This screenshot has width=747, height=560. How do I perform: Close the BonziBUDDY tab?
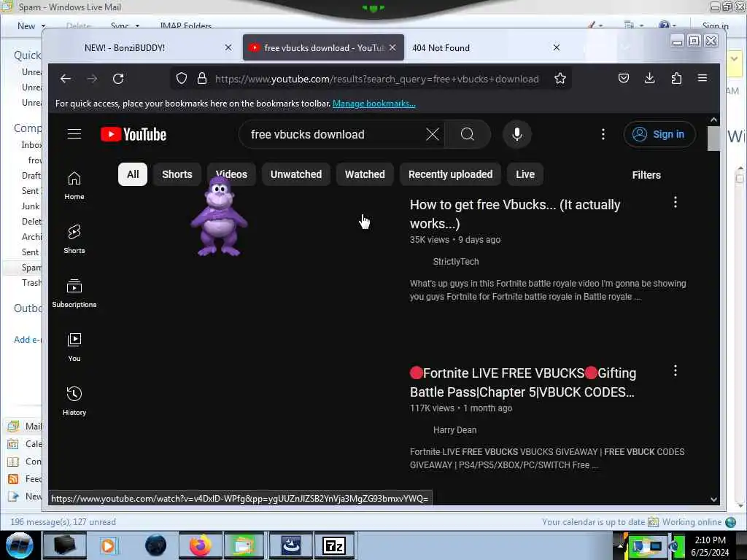[228, 47]
